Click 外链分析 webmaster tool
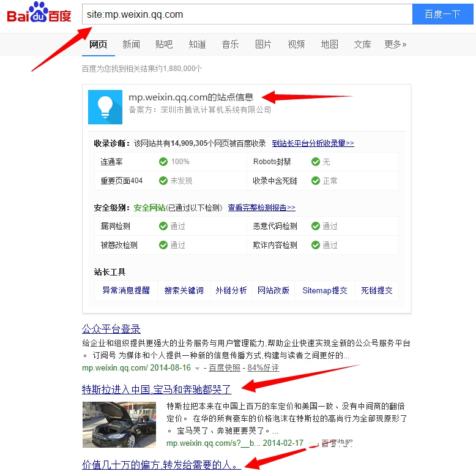The width and height of the screenshot is (476, 474). (231, 290)
